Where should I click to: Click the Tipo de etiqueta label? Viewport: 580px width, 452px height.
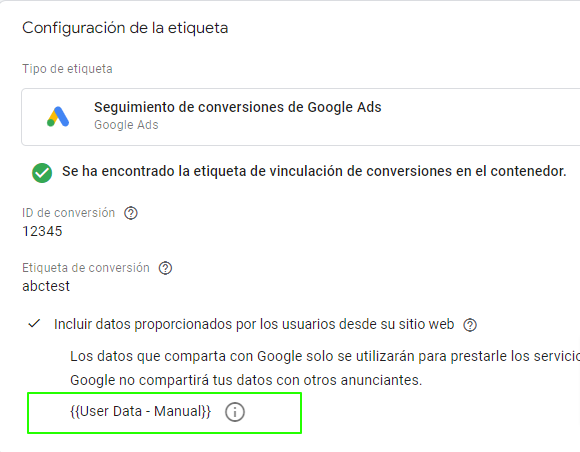67,69
